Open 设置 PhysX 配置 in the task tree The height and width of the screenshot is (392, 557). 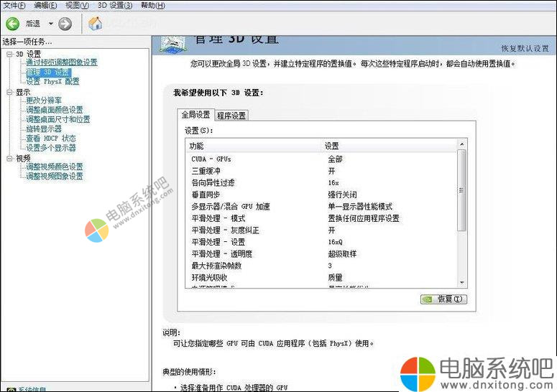[x=53, y=82]
